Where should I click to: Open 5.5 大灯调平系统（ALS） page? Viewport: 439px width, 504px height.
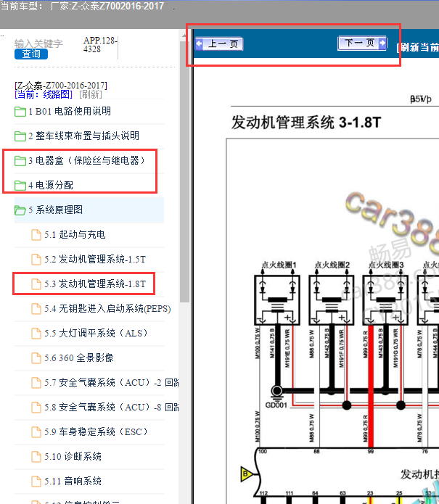coord(96,334)
